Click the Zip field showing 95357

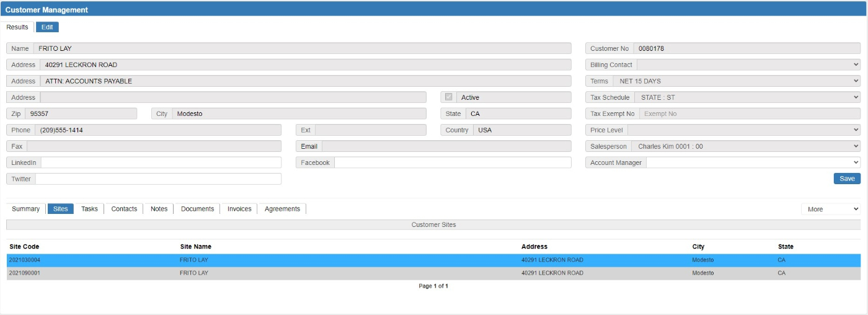click(81, 113)
